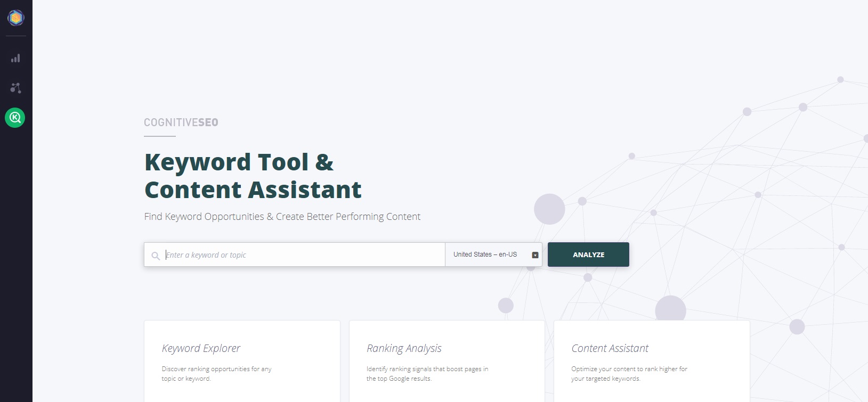Click the dropdown arrow in the country selector
The height and width of the screenshot is (402, 868).
pyautogui.click(x=535, y=255)
